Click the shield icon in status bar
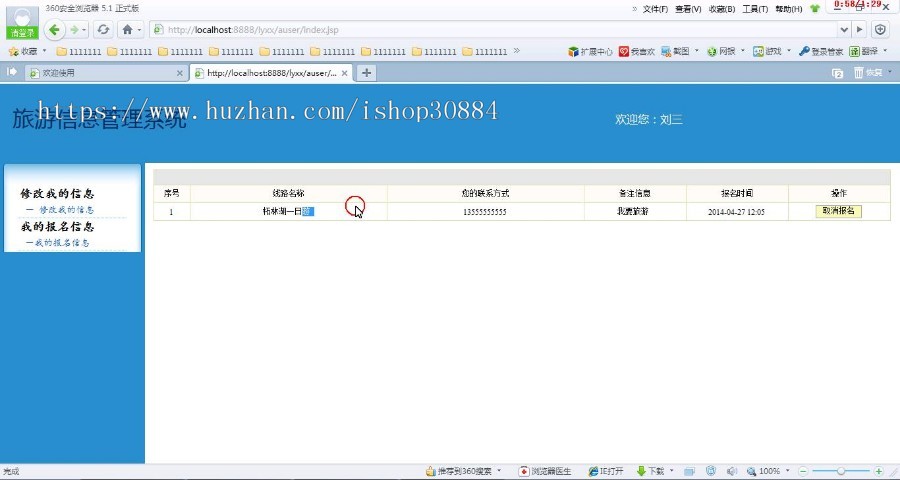Viewport: 900px width, 480px height. tap(711, 471)
